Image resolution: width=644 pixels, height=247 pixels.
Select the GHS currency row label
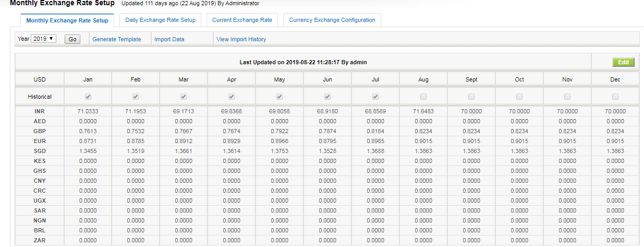click(40, 171)
